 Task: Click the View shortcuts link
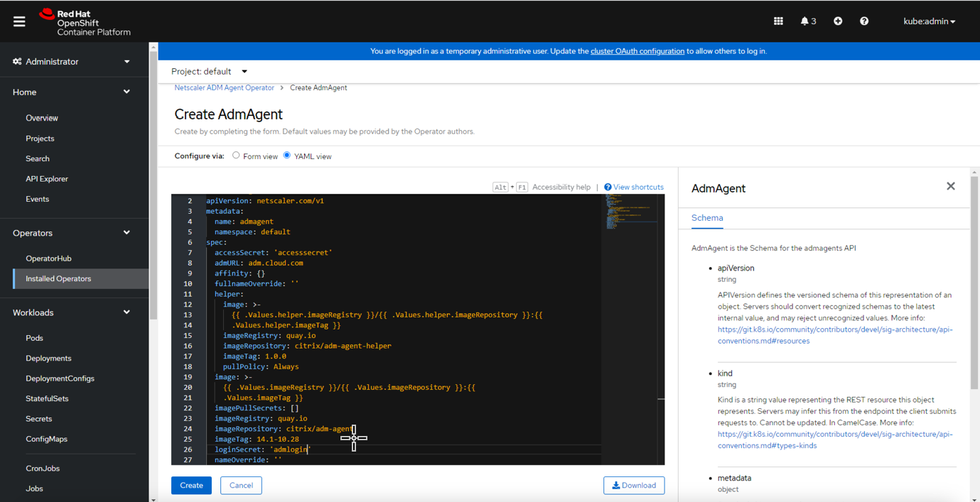(638, 187)
